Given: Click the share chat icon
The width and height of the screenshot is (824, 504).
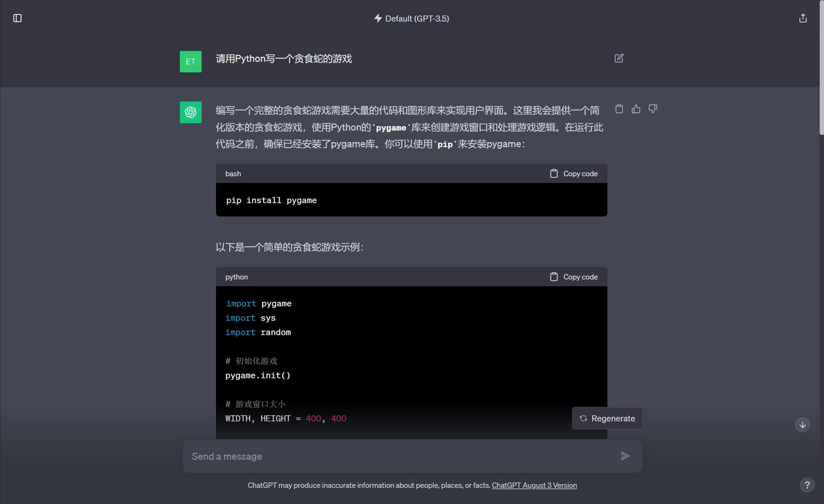Looking at the screenshot, I should tap(803, 18).
